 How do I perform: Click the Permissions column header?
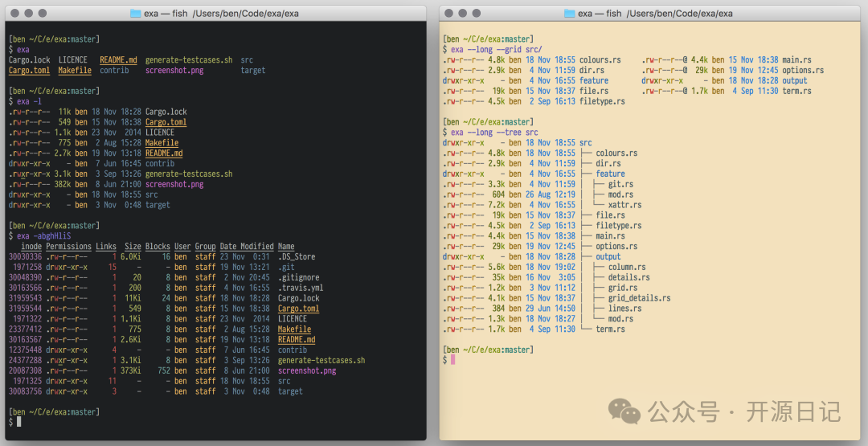[68, 247]
